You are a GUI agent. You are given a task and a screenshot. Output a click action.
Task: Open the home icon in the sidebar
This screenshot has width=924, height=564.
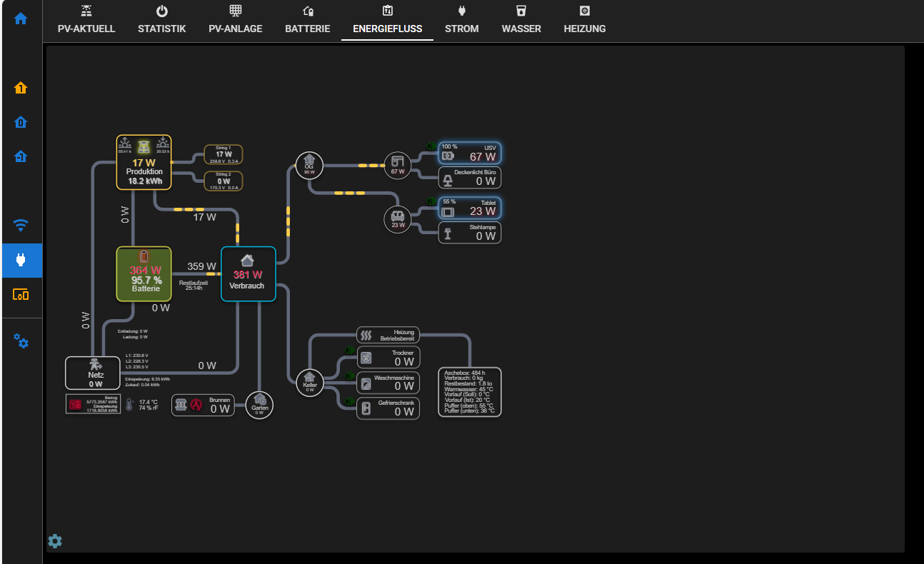[x=21, y=19]
